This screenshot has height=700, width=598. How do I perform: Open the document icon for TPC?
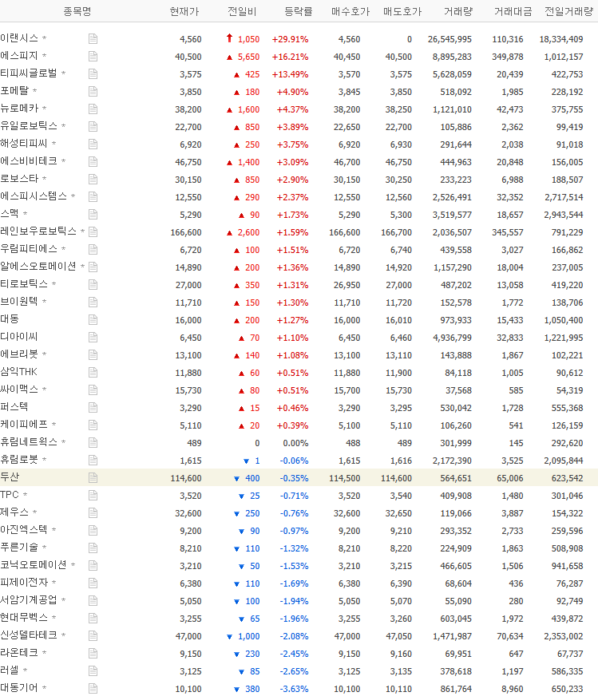click(93, 495)
